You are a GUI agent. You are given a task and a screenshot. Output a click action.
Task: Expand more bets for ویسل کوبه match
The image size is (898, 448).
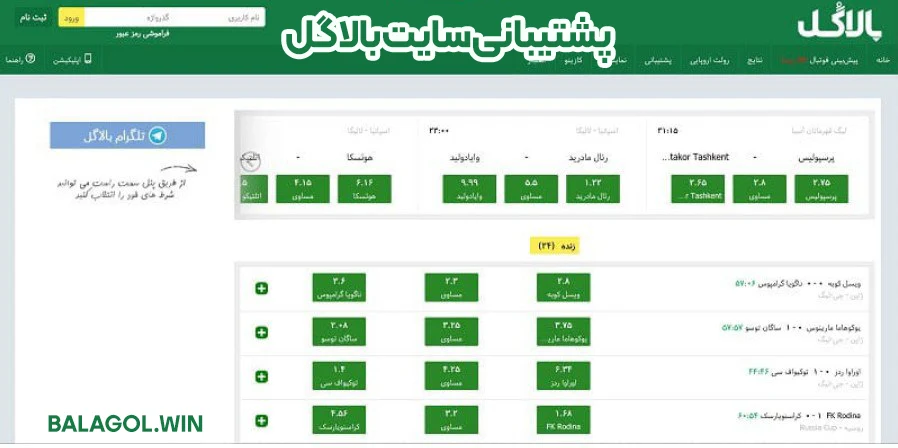(x=261, y=288)
